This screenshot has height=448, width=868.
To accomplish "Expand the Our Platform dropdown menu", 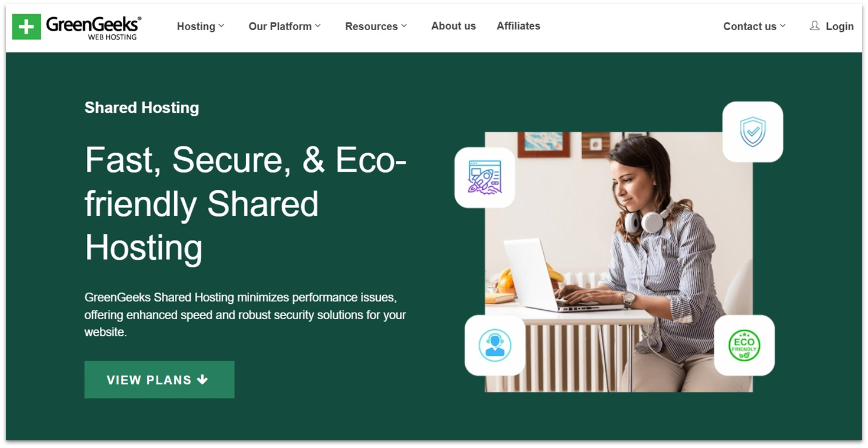I will [x=285, y=26].
